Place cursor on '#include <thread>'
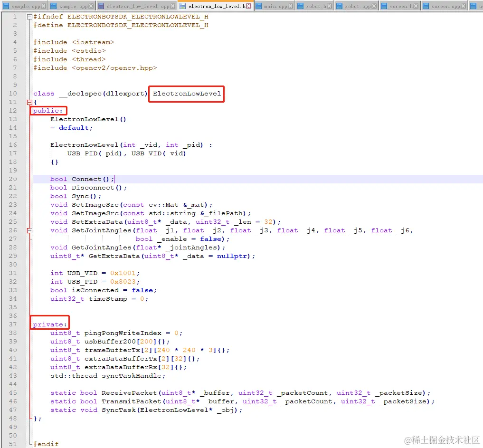 point(70,59)
